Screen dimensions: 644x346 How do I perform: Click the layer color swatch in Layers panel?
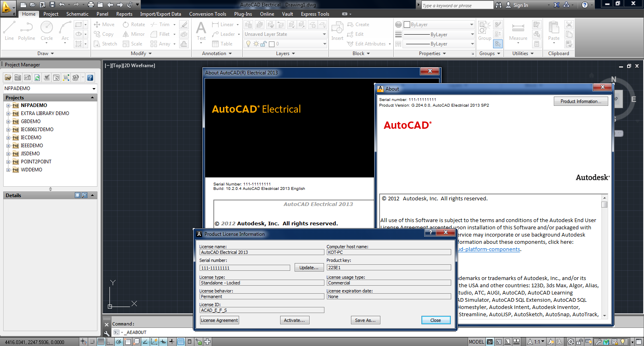[272, 44]
